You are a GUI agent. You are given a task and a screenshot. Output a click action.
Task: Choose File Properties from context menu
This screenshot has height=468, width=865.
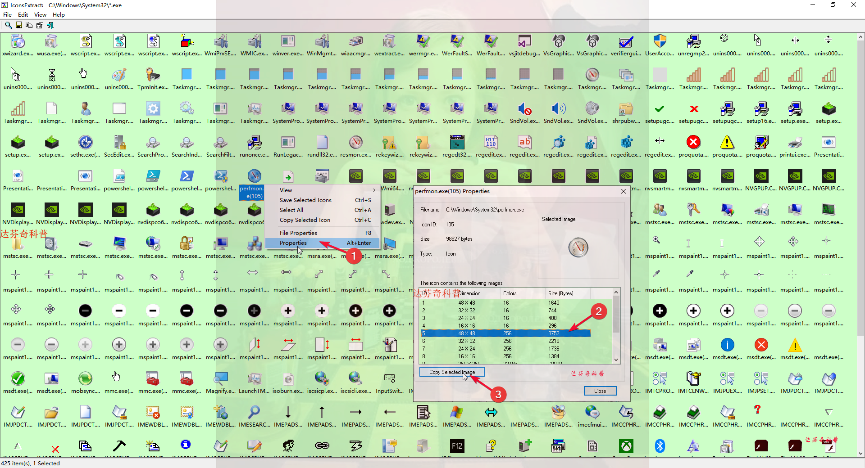pyautogui.click(x=322, y=233)
